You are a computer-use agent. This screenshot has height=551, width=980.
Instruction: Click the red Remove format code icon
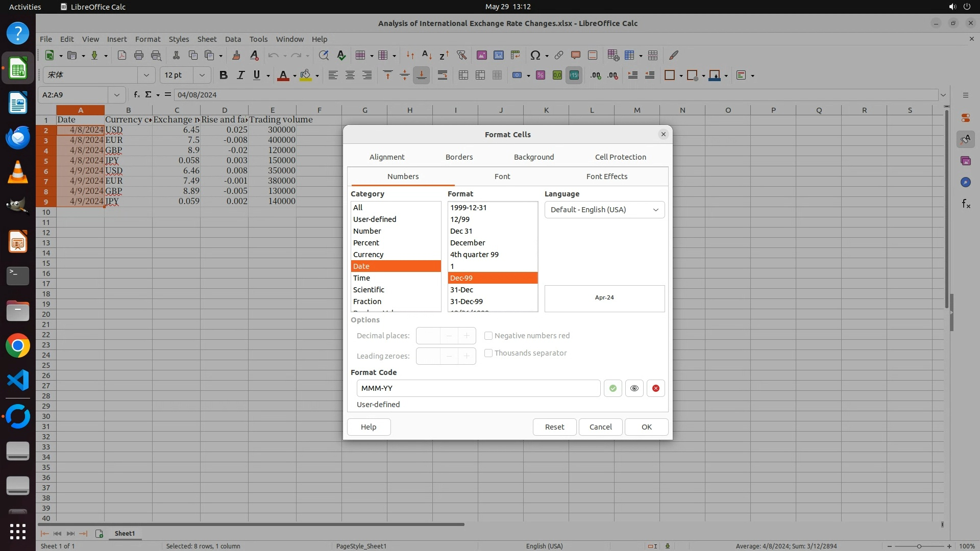click(x=655, y=388)
